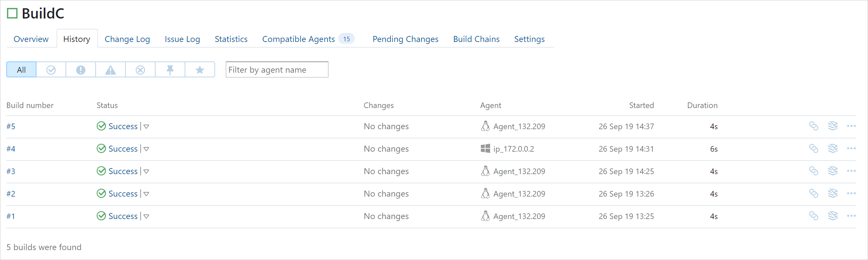
Task: Click the changes layers icon for build #4
Action: pyautogui.click(x=833, y=149)
